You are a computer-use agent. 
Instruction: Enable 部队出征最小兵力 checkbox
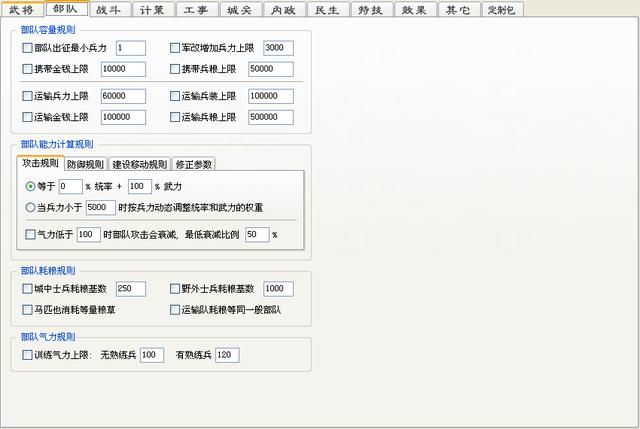tap(27, 48)
